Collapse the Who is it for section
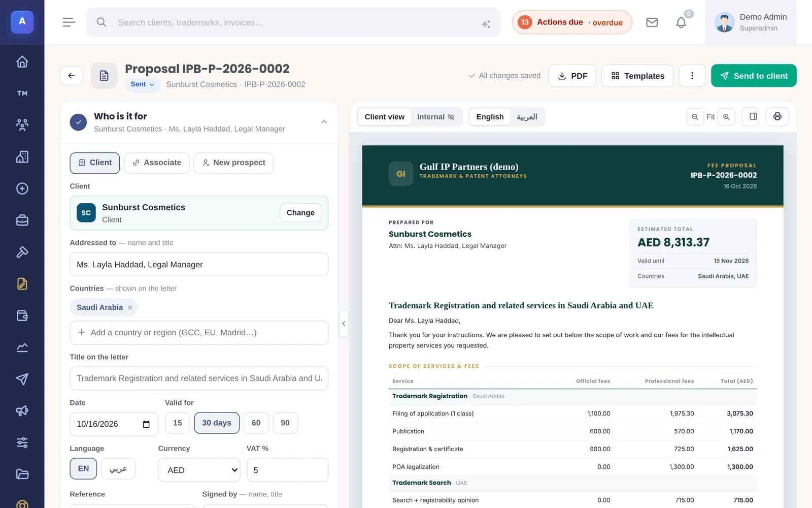Screen dimensions: 812x508 [x=324, y=122]
